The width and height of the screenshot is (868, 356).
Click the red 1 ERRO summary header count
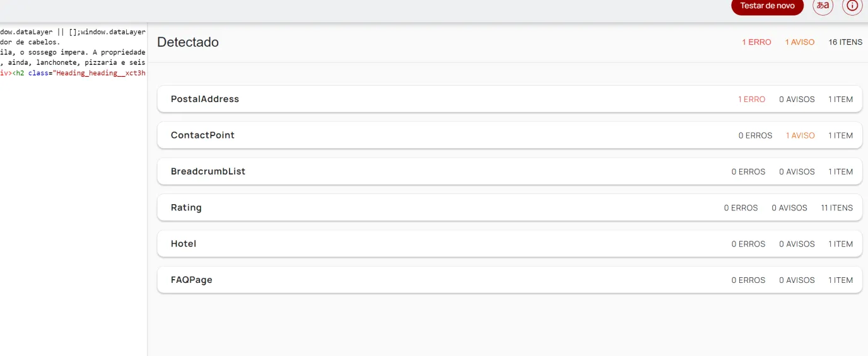pyautogui.click(x=756, y=42)
